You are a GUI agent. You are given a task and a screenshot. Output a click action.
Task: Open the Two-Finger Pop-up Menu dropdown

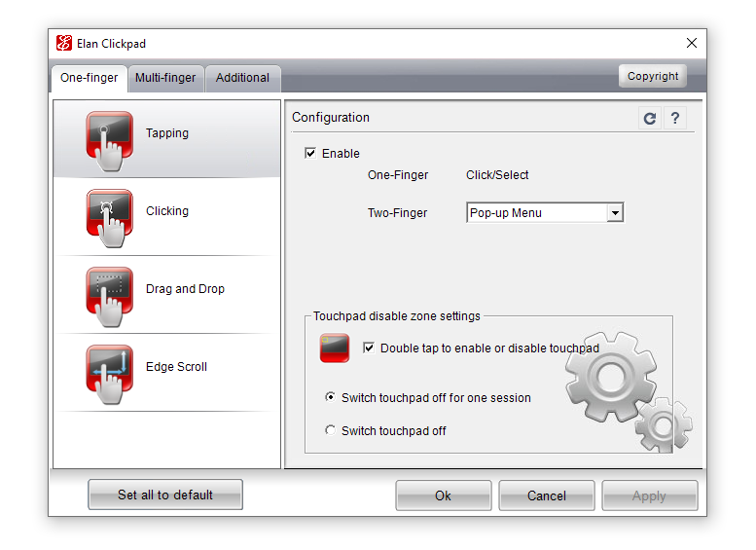click(x=545, y=213)
